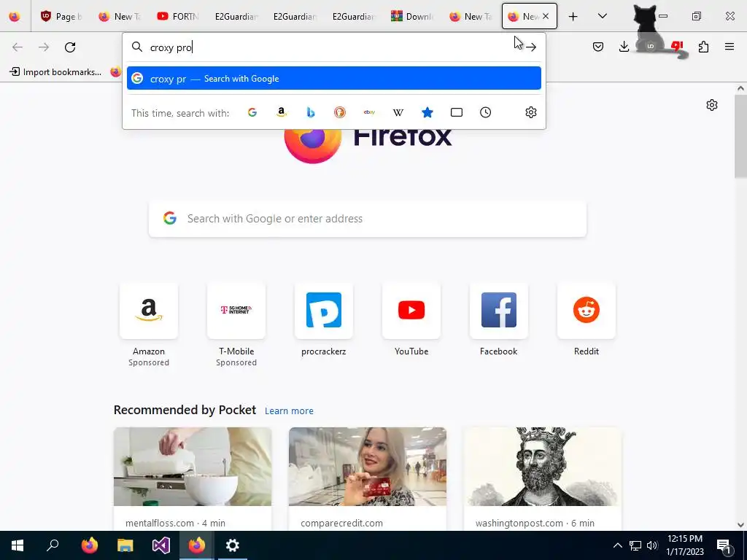
Task: Open File Explorer from the taskbar
Action: point(125,545)
